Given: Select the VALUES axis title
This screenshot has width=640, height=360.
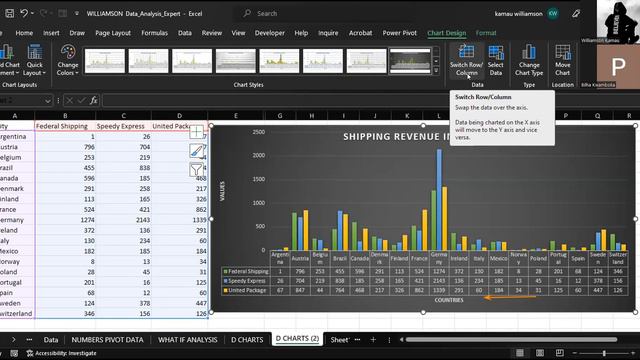Looking at the screenshot, I should tap(222, 191).
